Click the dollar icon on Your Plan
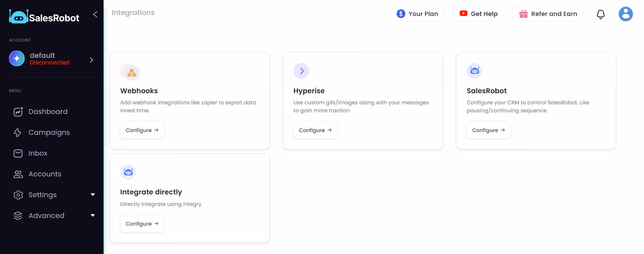 tap(401, 14)
